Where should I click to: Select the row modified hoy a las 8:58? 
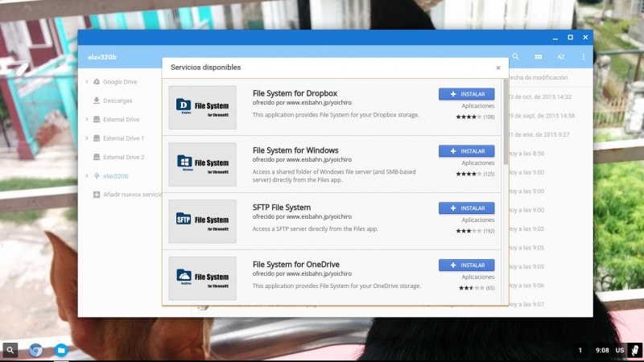[527, 154]
